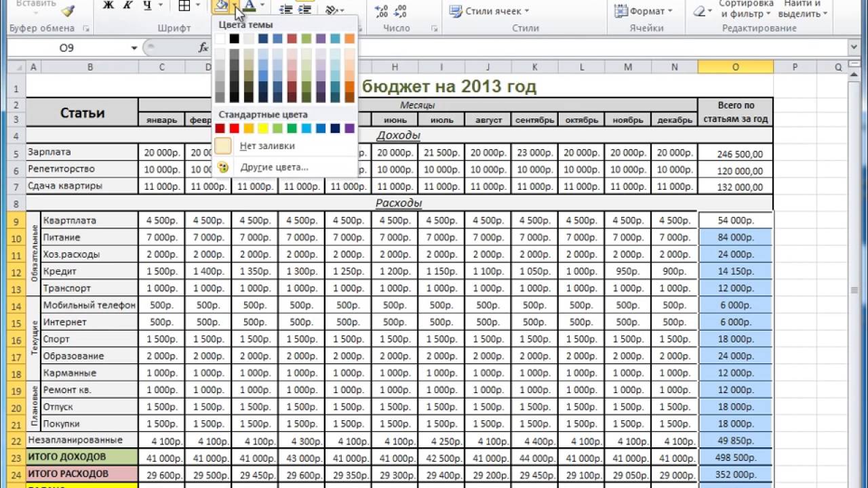Viewport: 868px width, 488px height.
Task: Click Всего по статьям за год header
Action: point(735,112)
